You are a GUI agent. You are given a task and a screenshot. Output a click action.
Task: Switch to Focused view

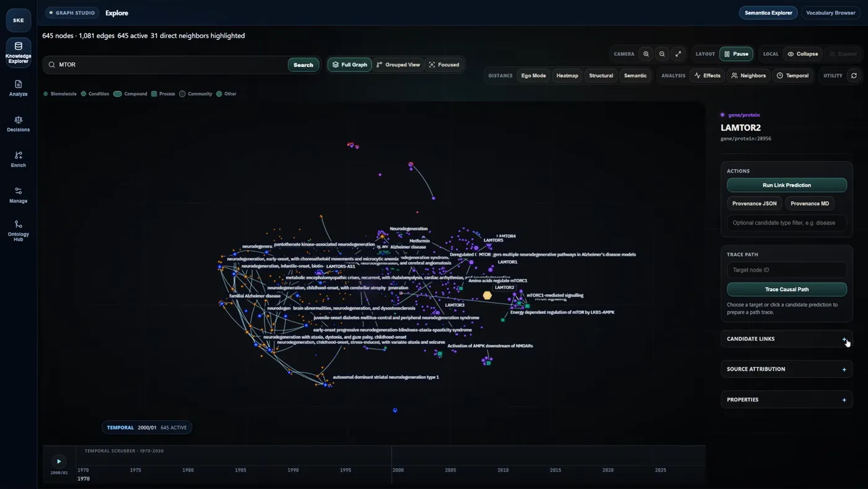click(x=444, y=65)
